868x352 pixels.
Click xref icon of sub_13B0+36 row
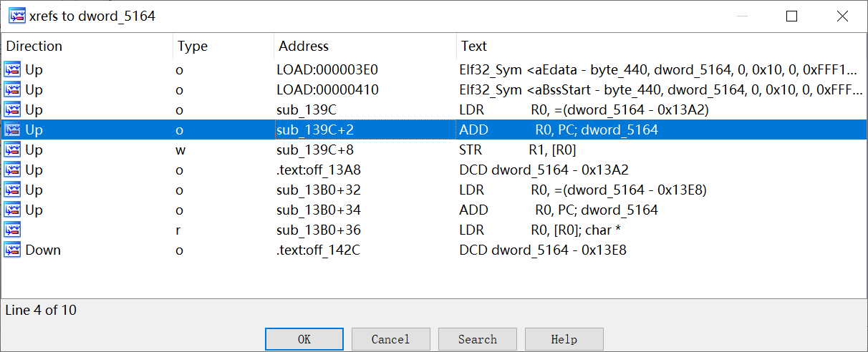pos(12,230)
